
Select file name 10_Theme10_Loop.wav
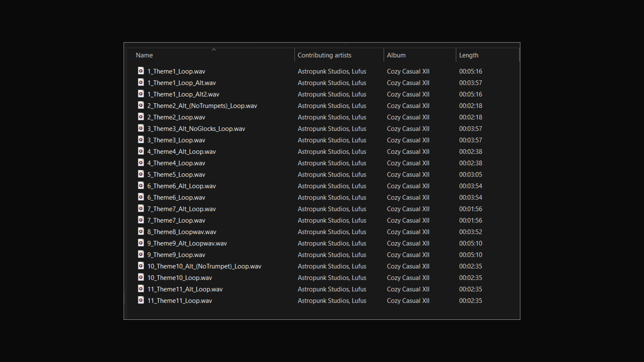click(x=180, y=278)
